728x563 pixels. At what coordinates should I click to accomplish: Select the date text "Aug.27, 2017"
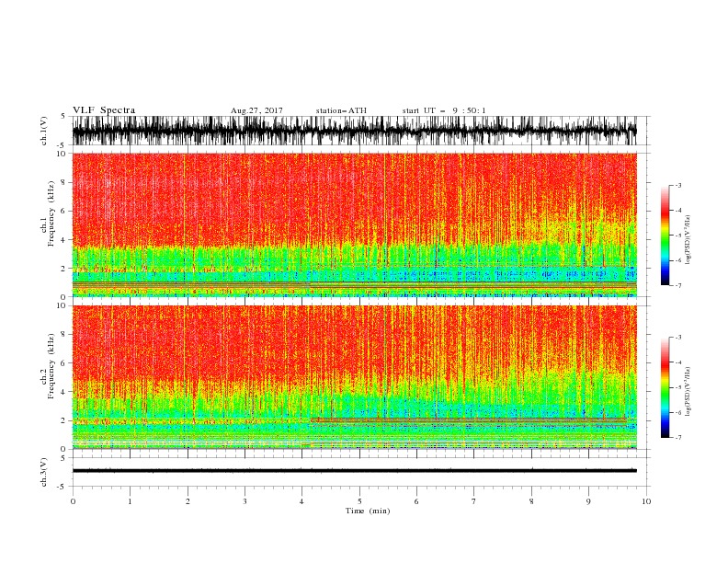(256, 110)
